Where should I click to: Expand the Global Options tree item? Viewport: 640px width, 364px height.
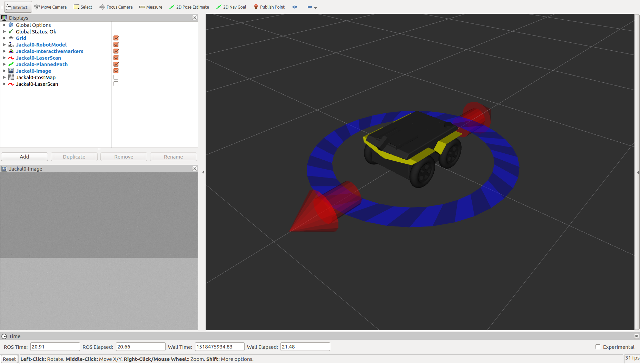(x=4, y=25)
